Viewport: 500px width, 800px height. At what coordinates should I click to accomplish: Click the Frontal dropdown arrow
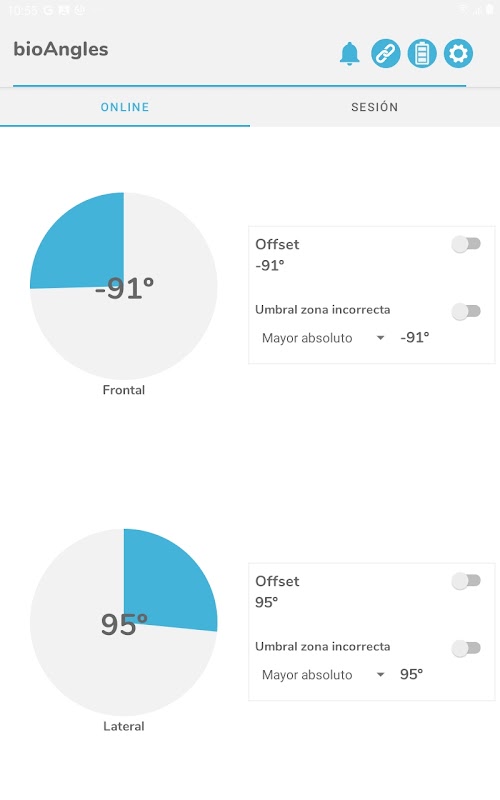click(x=380, y=338)
